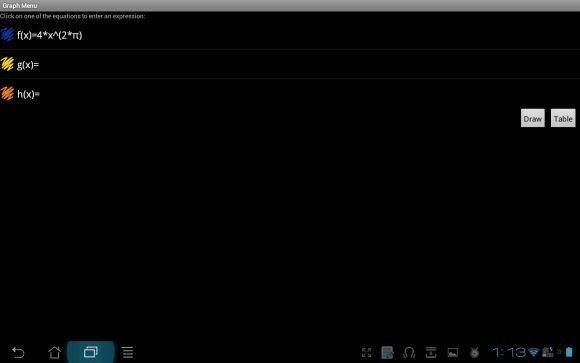This screenshot has width=580, height=363.
Task: Tap the bug-shaped debug notification icon
Action: (x=474, y=353)
